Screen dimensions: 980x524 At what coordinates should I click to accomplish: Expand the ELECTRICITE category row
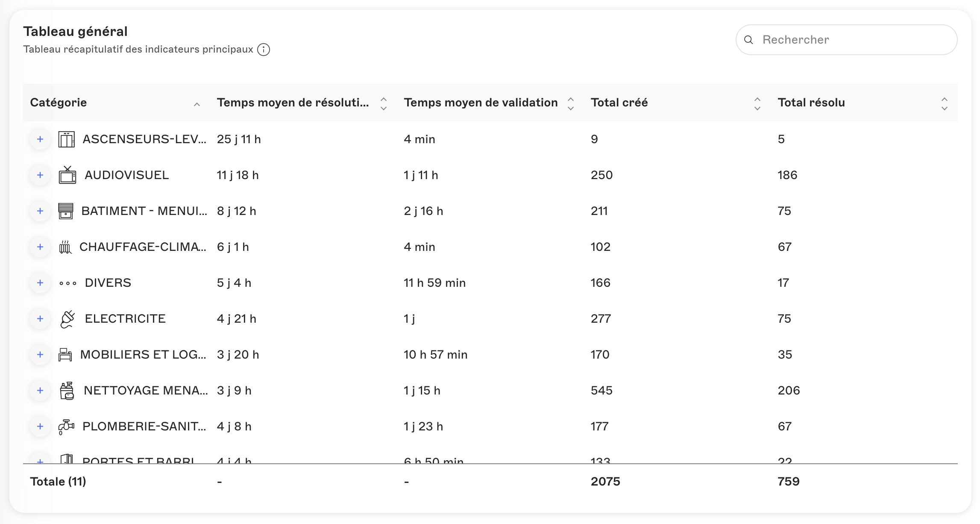tap(40, 319)
